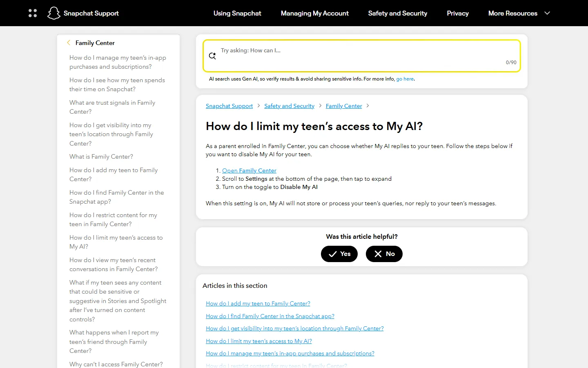This screenshot has width=588, height=368.
Task: Click the Family Center breadcrumb link
Action: [x=344, y=106]
